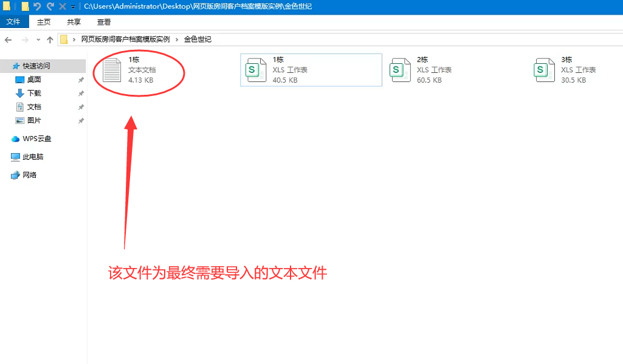Navigate to 网页版房间客户档案模版实例 breadcrumb
This screenshot has height=364, width=623.
125,39
